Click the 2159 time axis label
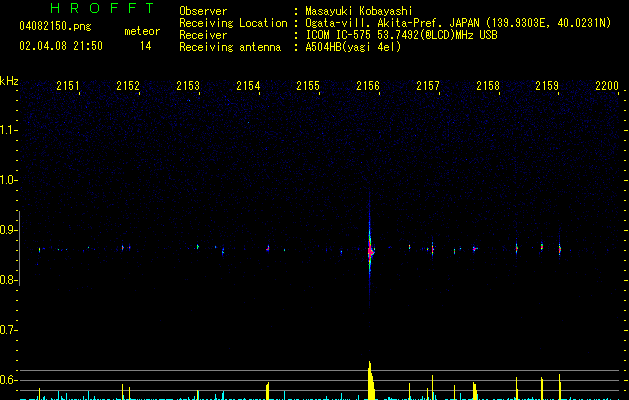Viewport: 629px width, 400px height. pos(547,86)
